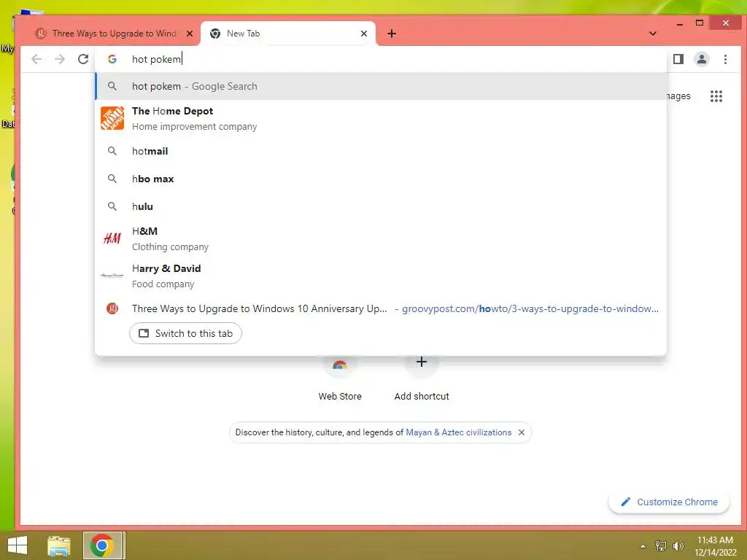
Task: Close the 'Three Ways to Upgrade' tab
Action: click(x=190, y=34)
